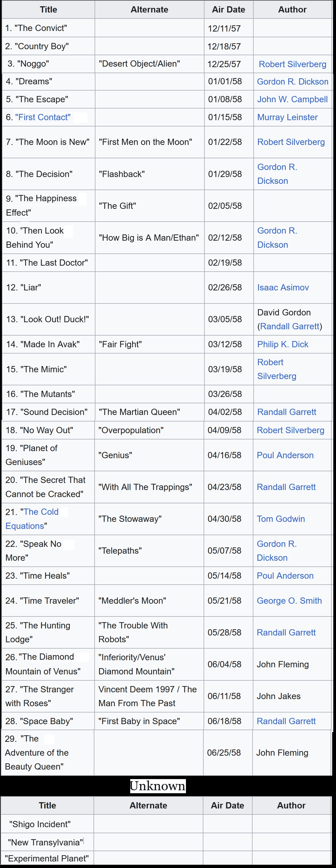The image size is (336, 868).
Task: Click Poul Anderson link in Time Heals row
Action: pyautogui.click(x=285, y=575)
